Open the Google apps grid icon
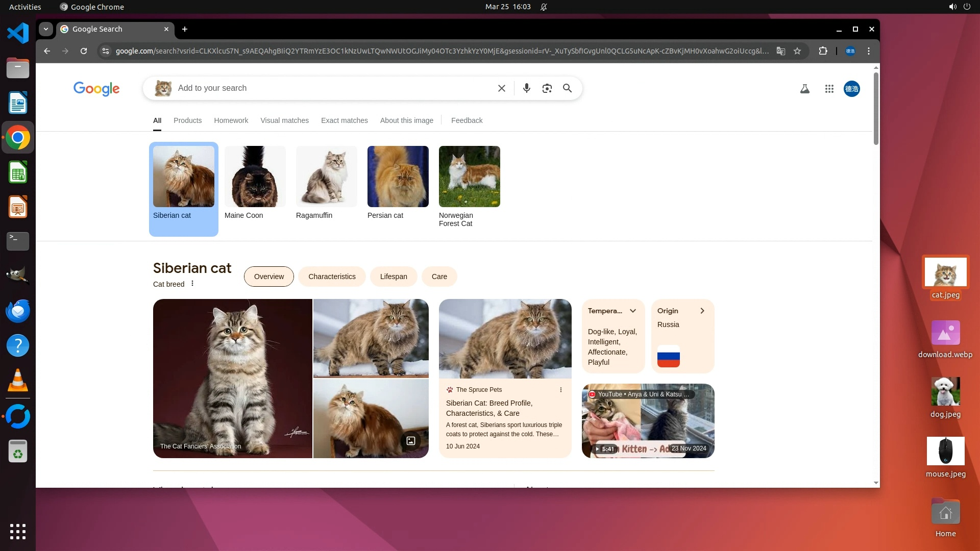 point(829,89)
